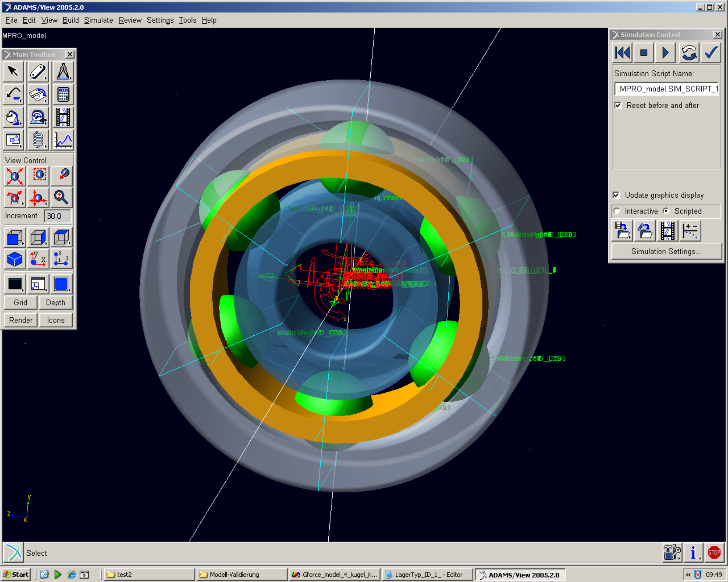Toggle 'Reset before and after' checkbox
The width and height of the screenshot is (728, 582).
point(618,105)
